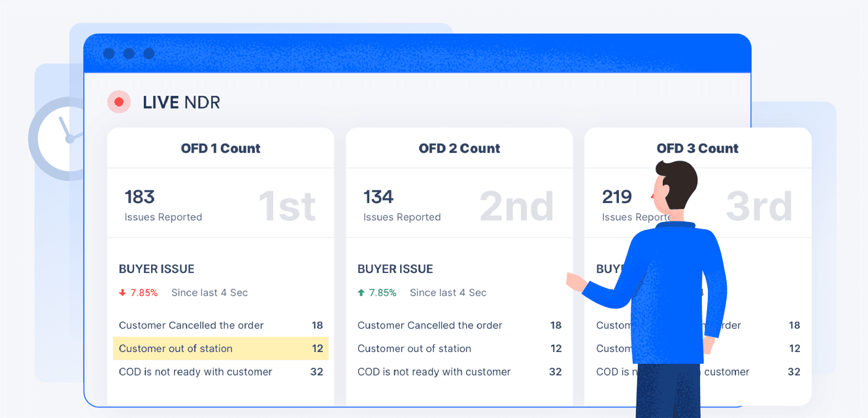Screen dimensions: 868x418
Task: Select the OFD 3 Count card header
Action: [697, 148]
